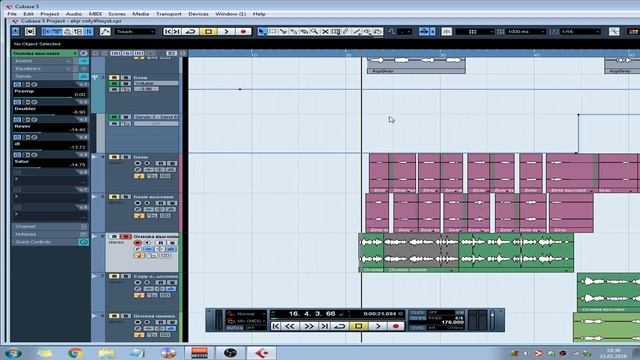Select the Erase tool
Image resolution: width=640 pixels, height=360 pixels.
pyautogui.click(x=304, y=31)
